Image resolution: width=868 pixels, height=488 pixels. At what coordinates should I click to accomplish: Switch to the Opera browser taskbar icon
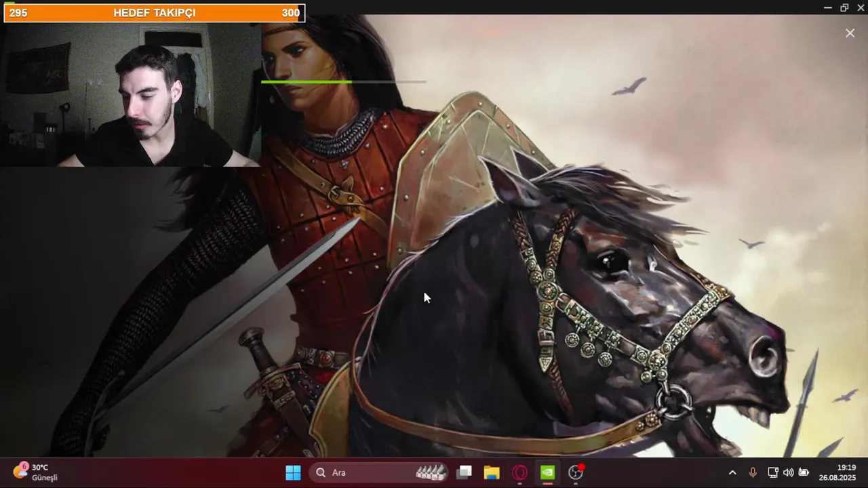[x=519, y=472]
